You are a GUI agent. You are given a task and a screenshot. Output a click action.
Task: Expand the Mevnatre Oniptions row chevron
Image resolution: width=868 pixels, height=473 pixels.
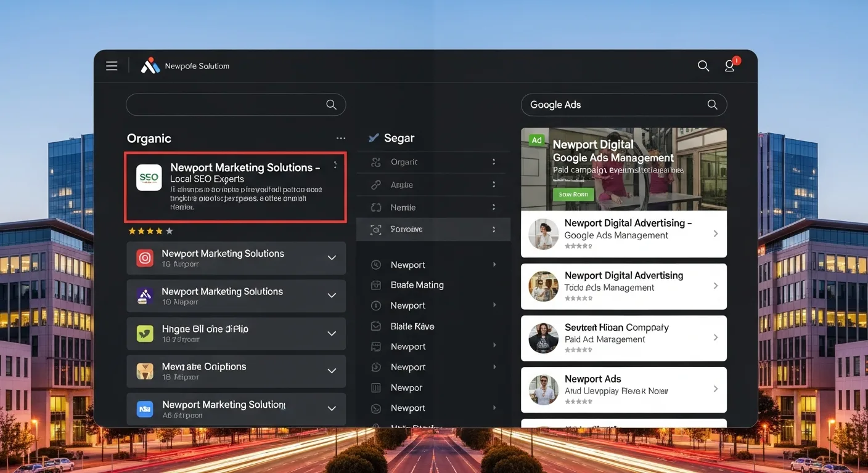pyautogui.click(x=332, y=371)
